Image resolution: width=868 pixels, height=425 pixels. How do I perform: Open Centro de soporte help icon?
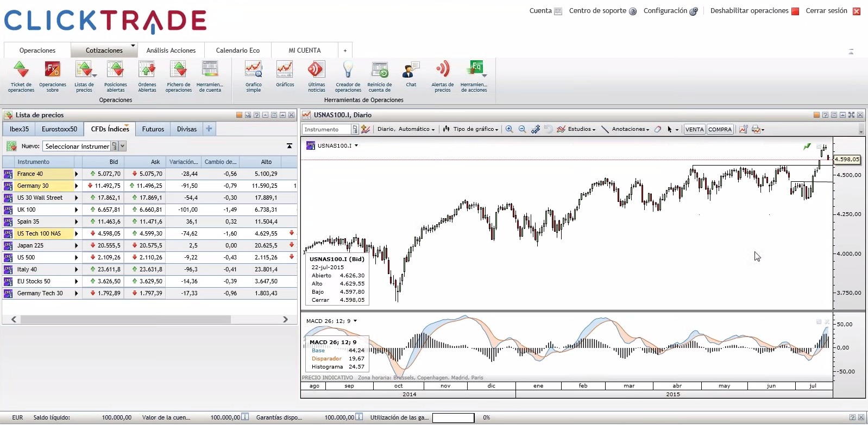pyautogui.click(x=633, y=11)
